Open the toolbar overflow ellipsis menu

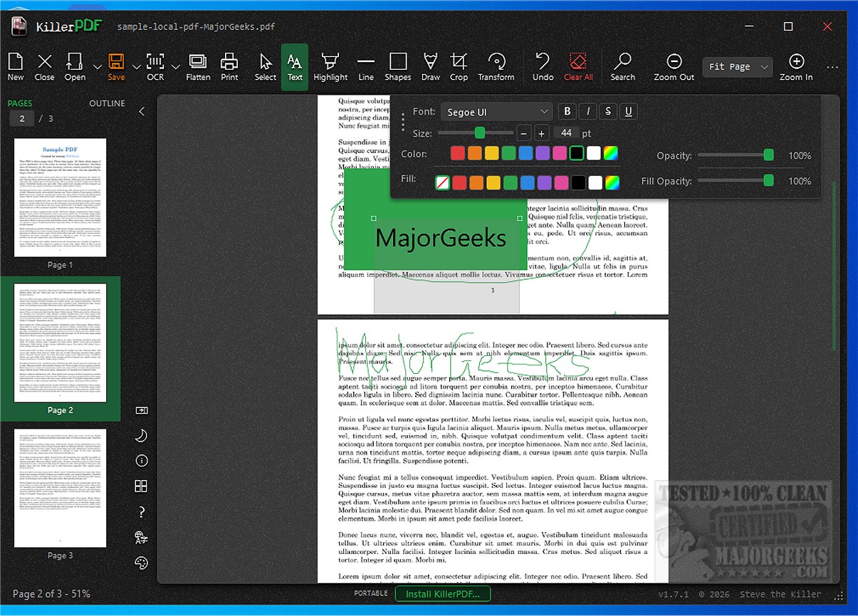[x=832, y=67]
